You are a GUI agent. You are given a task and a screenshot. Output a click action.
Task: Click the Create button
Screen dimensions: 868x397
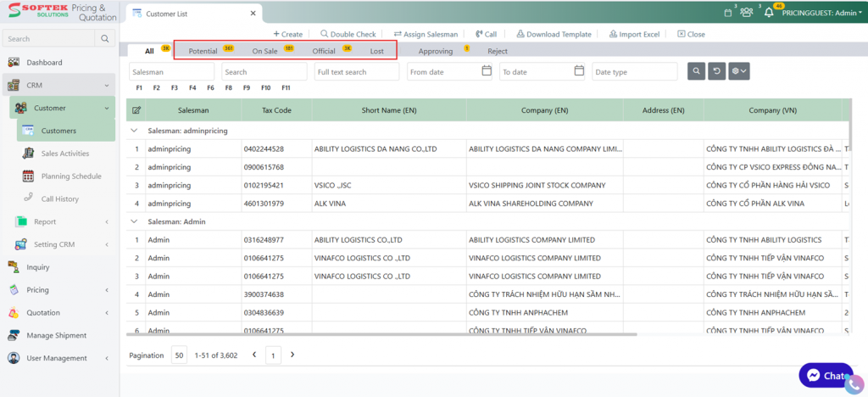(288, 34)
